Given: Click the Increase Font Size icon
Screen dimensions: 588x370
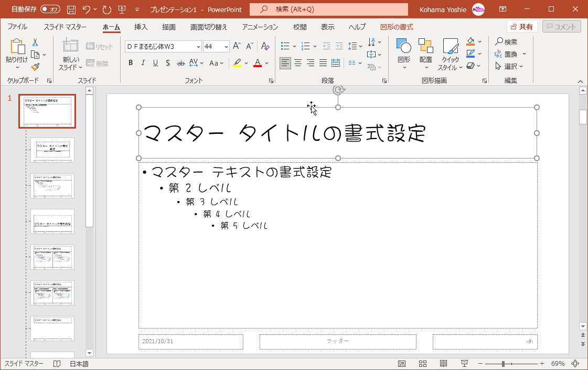Looking at the screenshot, I should (237, 46).
